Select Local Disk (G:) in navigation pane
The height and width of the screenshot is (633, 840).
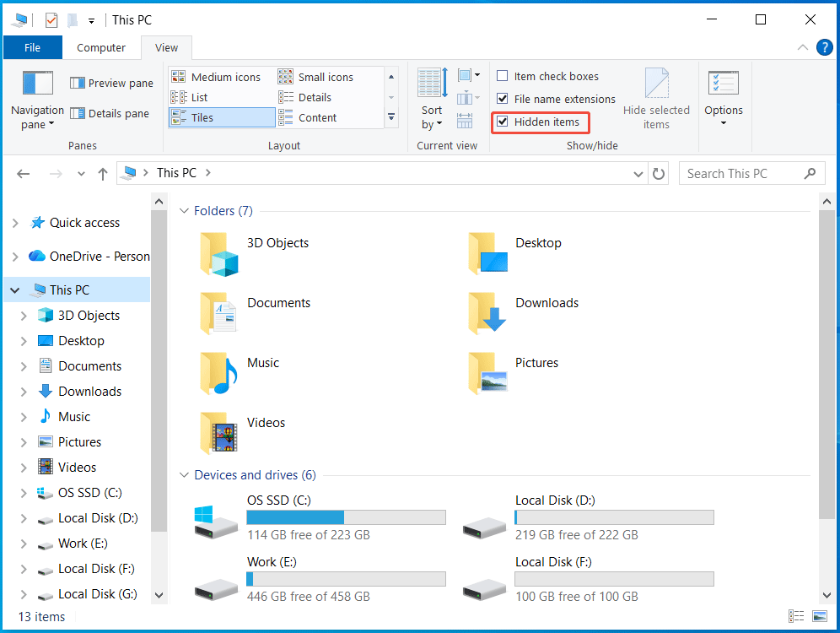coord(97,594)
